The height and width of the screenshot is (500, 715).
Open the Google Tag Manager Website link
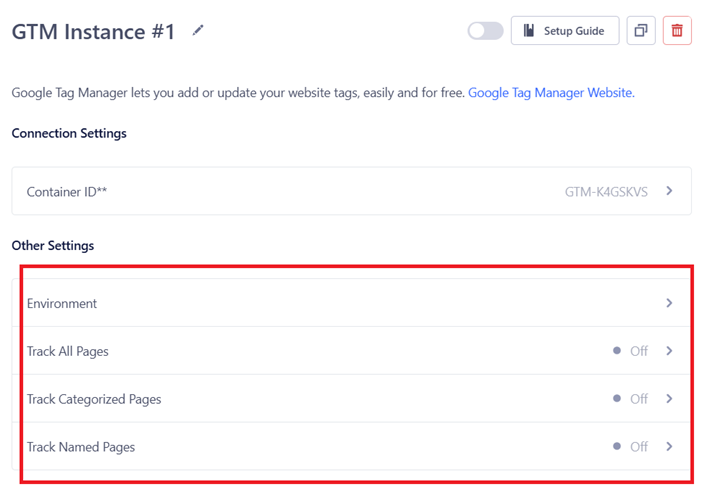click(x=551, y=93)
